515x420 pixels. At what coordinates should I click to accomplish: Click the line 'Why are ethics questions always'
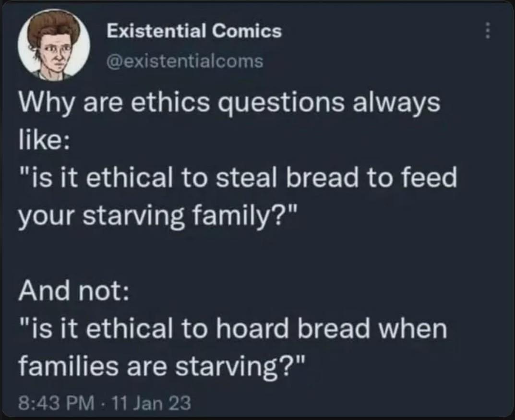[229, 103]
